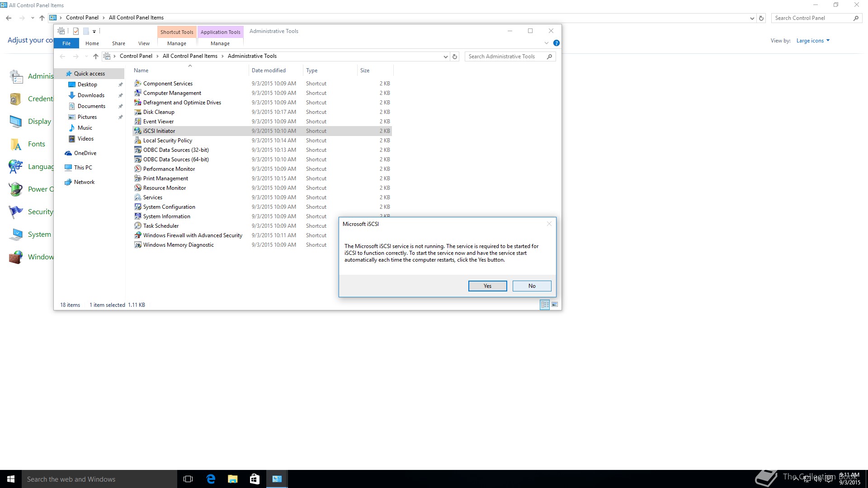Viewport: 868px width, 488px height.
Task: Open the recent locations dropdown arrow
Action: [x=86, y=56]
